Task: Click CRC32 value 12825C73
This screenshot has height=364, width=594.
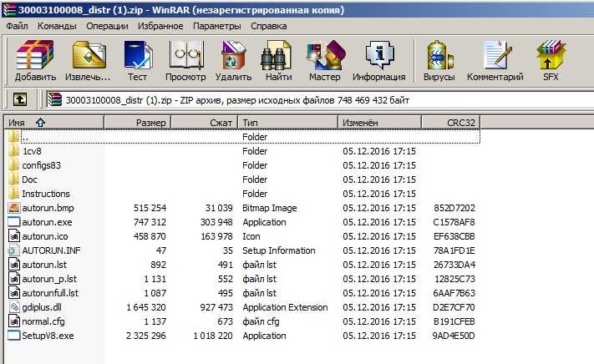Action: tap(454, 279)
